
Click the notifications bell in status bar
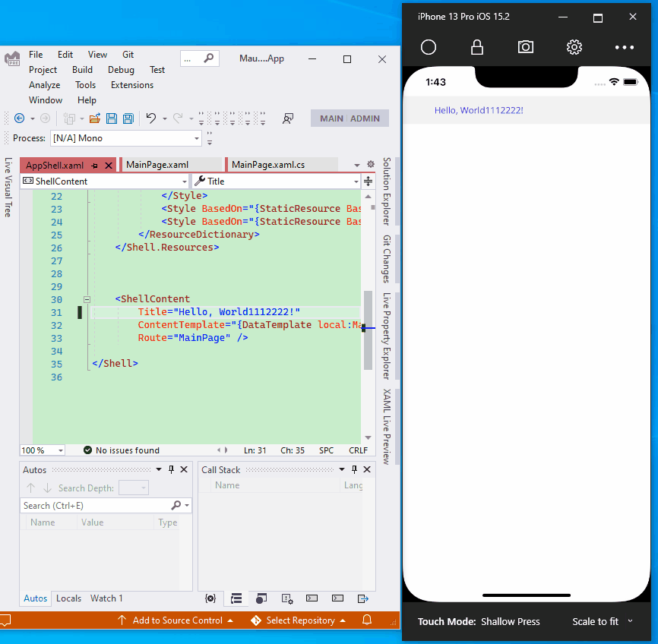coord(367,620)
